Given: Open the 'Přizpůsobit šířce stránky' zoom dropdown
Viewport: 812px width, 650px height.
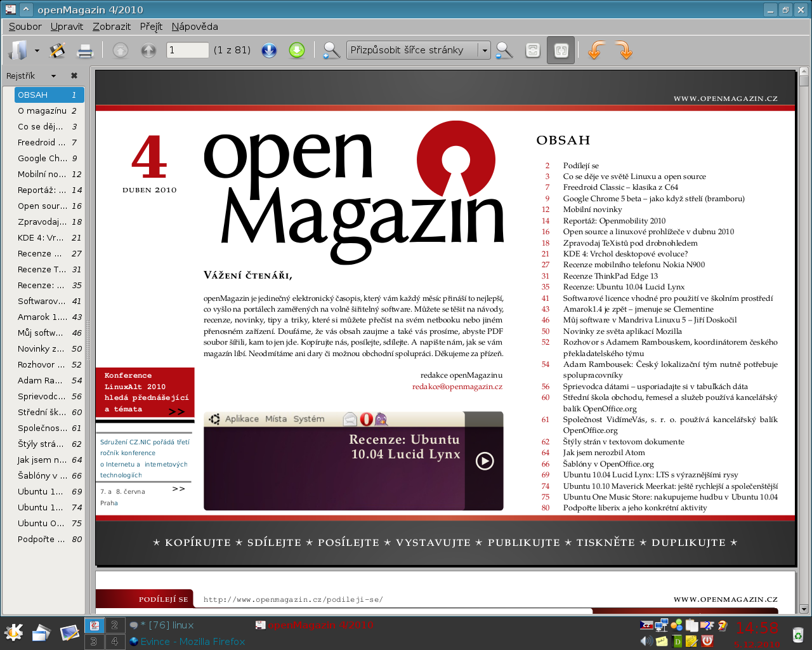Looking at the screenshot, I should [419, 50].
